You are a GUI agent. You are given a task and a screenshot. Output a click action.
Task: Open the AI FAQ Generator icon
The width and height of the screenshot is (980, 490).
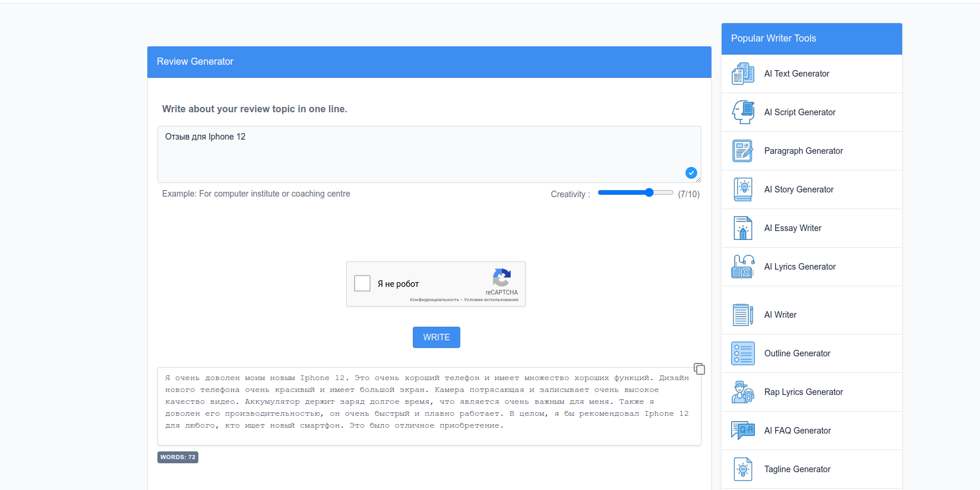742,431
